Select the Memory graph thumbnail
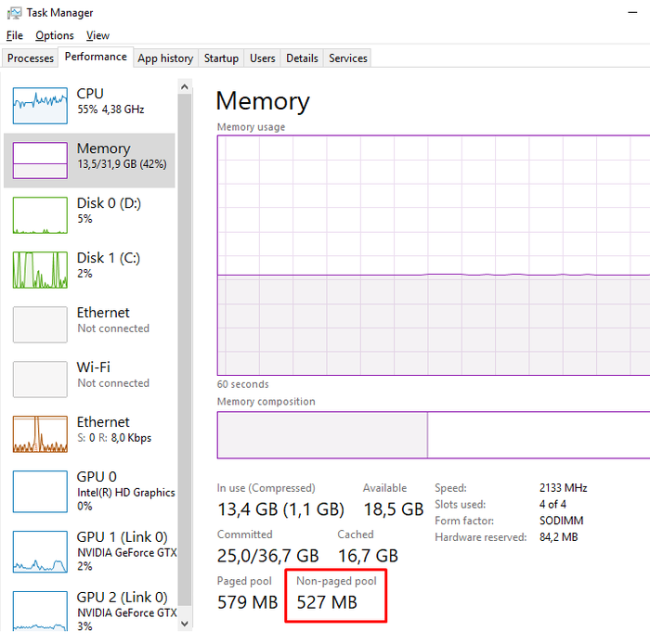650x644 pixels. tap(40, 161)
